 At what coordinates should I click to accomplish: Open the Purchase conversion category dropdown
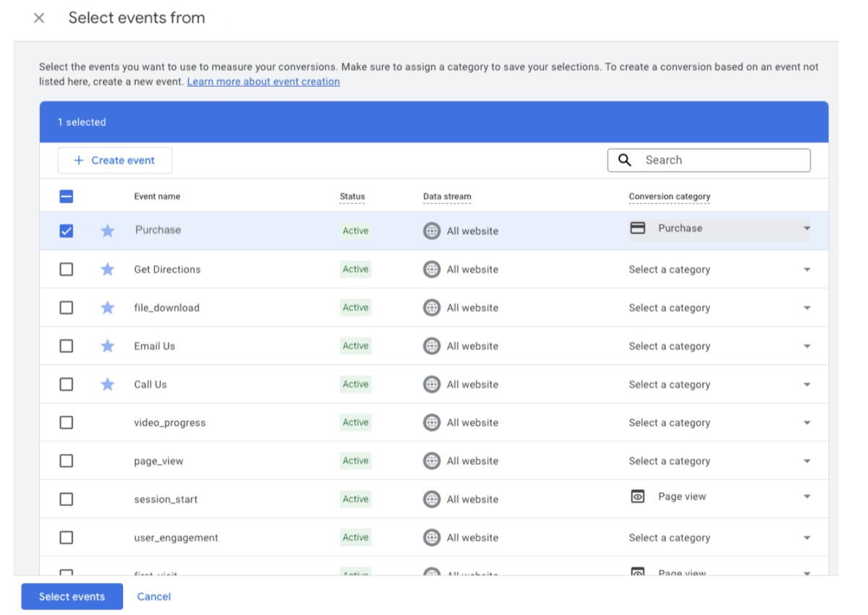click(x=720, y=229)
